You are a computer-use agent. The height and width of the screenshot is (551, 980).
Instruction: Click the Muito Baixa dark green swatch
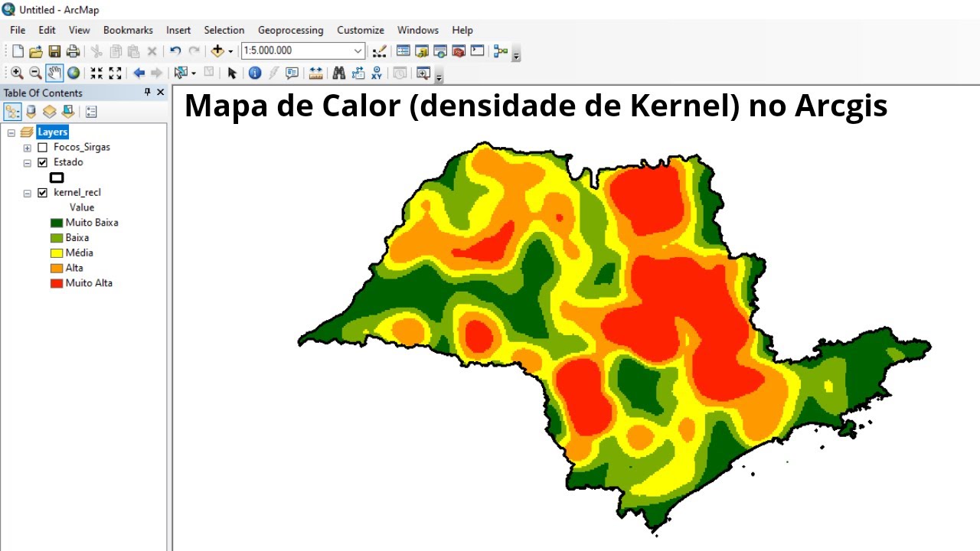point(57,223)
